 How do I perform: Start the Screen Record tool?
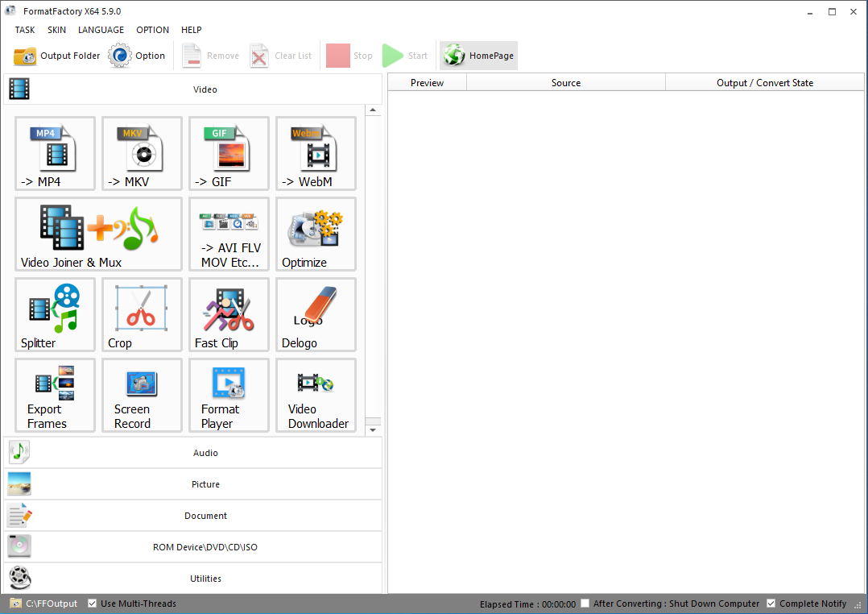tap(142, 395)
